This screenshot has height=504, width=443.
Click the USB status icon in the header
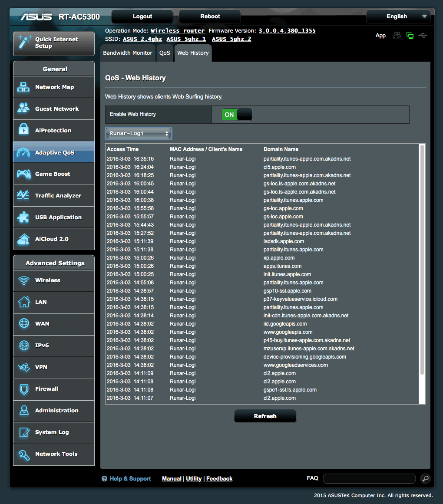[x=423, y=35]
